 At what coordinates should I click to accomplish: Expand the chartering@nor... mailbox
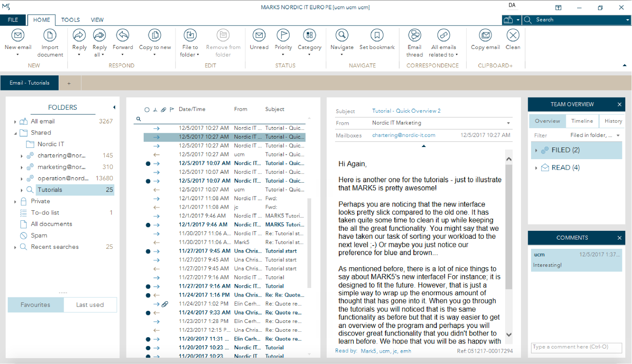22,156
